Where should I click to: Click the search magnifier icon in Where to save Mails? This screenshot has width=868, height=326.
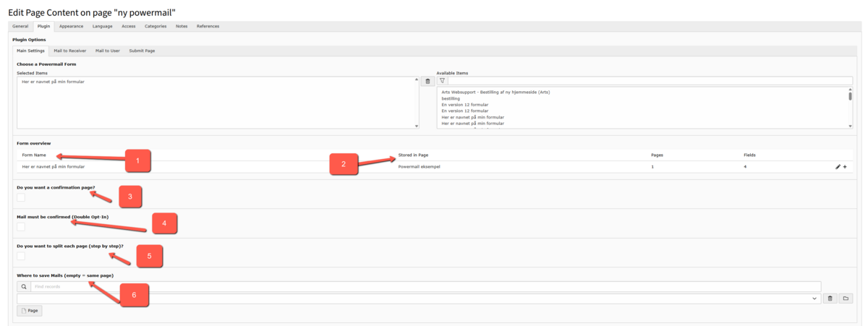pos(23,287)
